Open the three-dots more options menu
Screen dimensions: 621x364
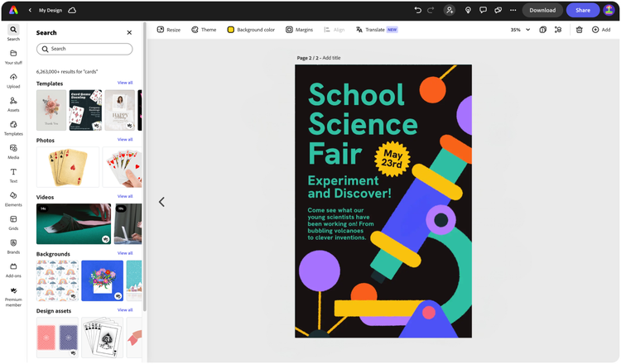[513, 10]
